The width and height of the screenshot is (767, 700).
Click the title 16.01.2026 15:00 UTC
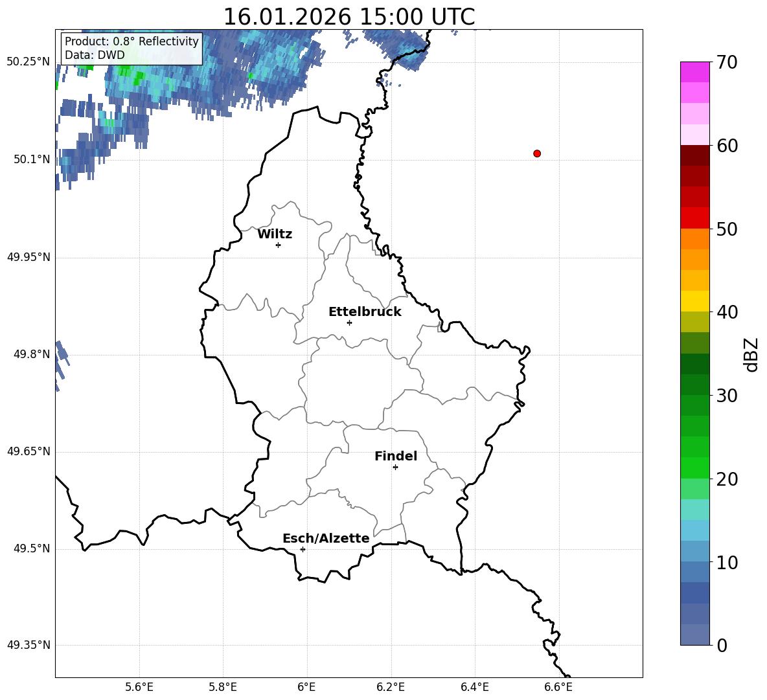coord(349,17)
